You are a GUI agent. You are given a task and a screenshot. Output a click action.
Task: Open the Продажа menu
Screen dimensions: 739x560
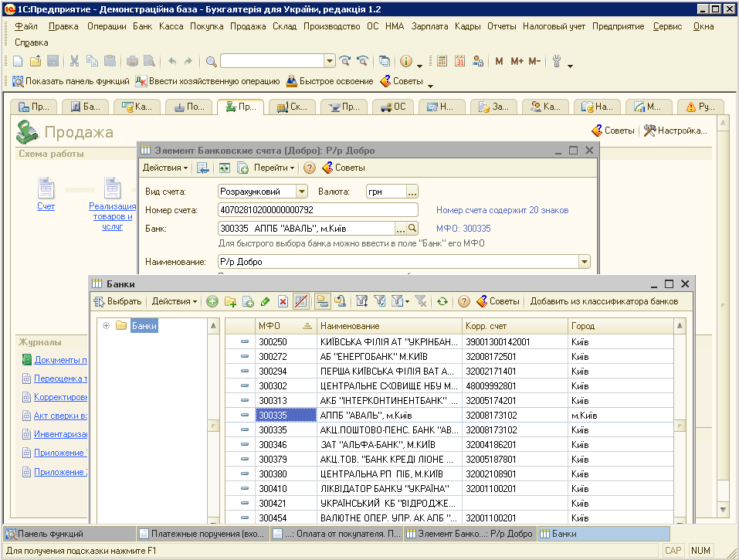pyautogui.click(x=248, y=26)
